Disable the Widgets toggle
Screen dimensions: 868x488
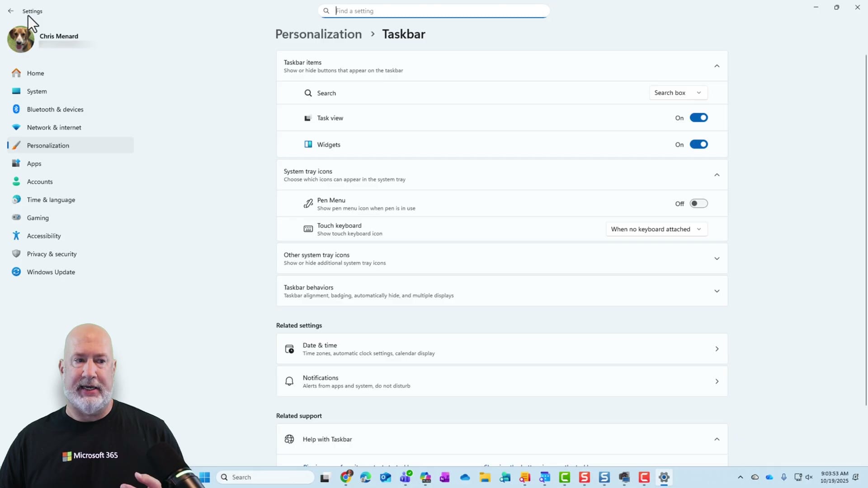click(698, 145)
